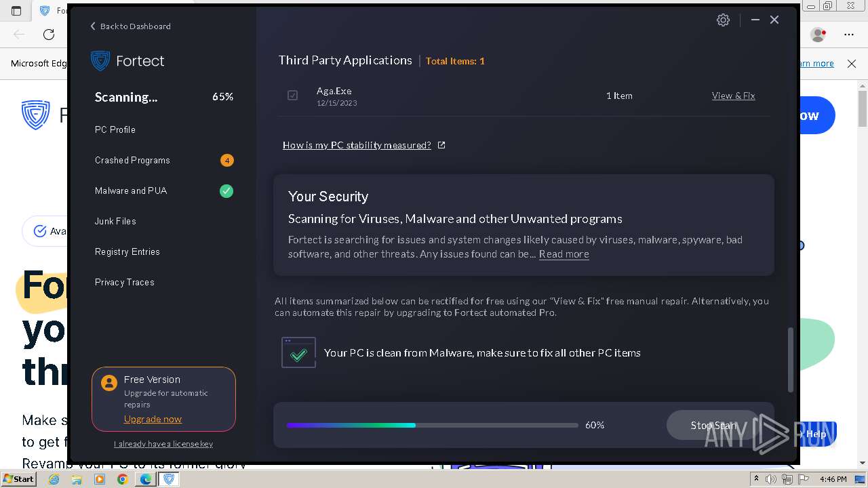Switch to Fortect taskbar button
The height and width of the screenshot is (488, 868).
168,479
